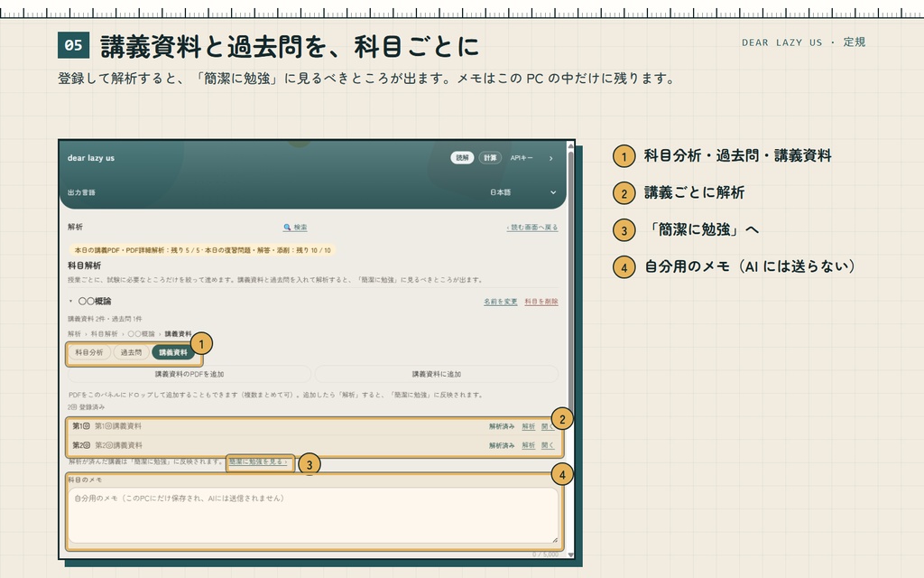Click the 講義資料のPDFを追加 button
This screenshot has height=578, width=924.
pos(189,374)
